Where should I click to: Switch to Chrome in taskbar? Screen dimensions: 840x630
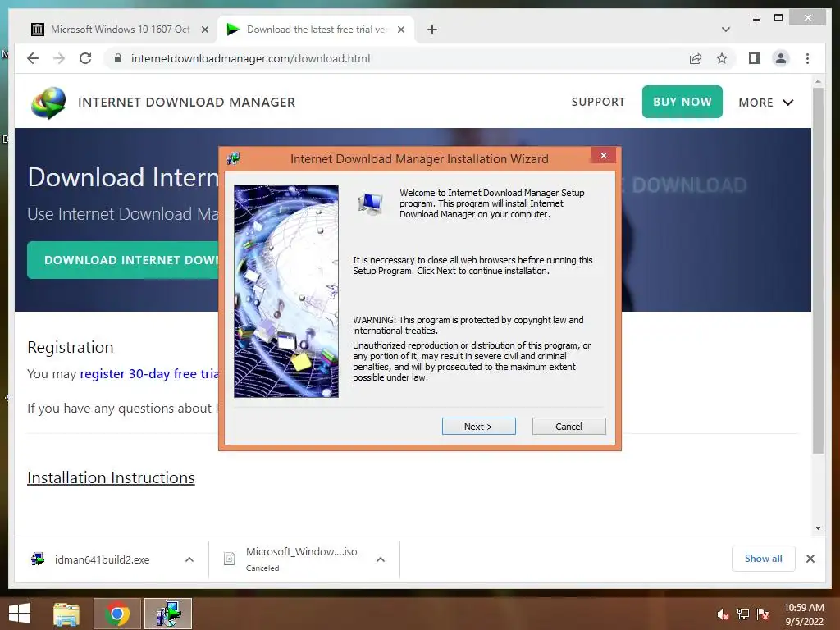tap(117, 614)
